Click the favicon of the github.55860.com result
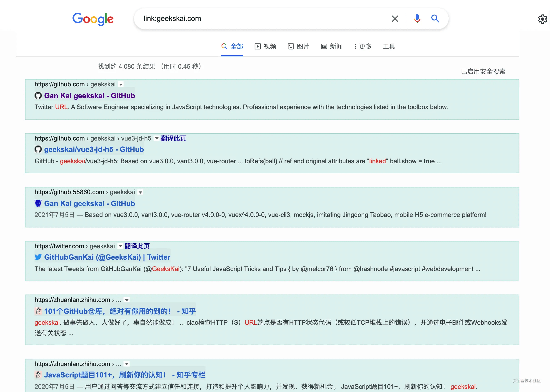Viewport: 550px width, 392px height. point(38,203)
